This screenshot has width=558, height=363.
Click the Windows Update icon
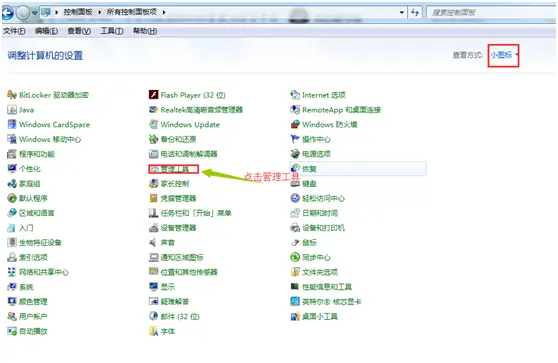[x=153, y=125]
